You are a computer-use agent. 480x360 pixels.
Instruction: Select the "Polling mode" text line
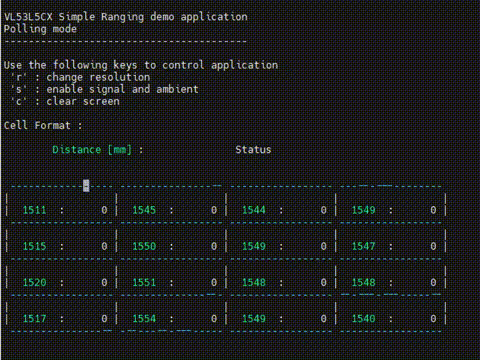40,29
